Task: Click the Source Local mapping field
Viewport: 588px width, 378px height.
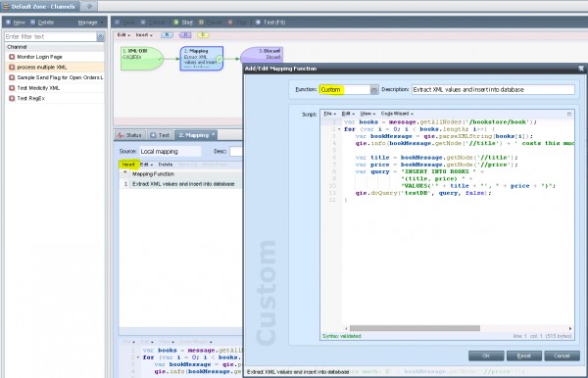Action: (171, 152)
